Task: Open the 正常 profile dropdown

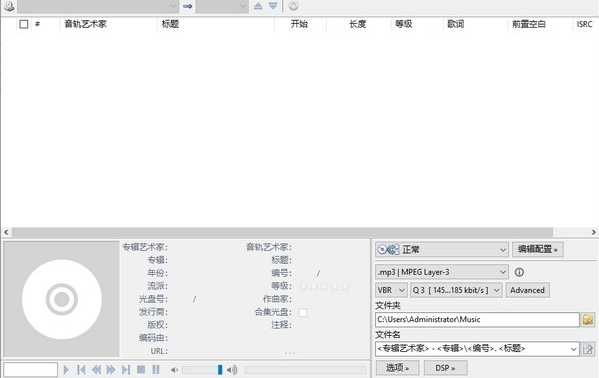Action: (x=442, y=250)
